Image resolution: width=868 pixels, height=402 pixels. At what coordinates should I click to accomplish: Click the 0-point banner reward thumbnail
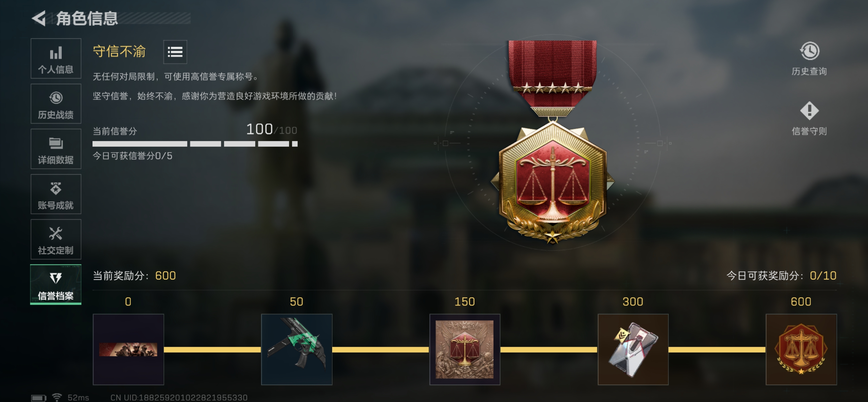[128, 349]
